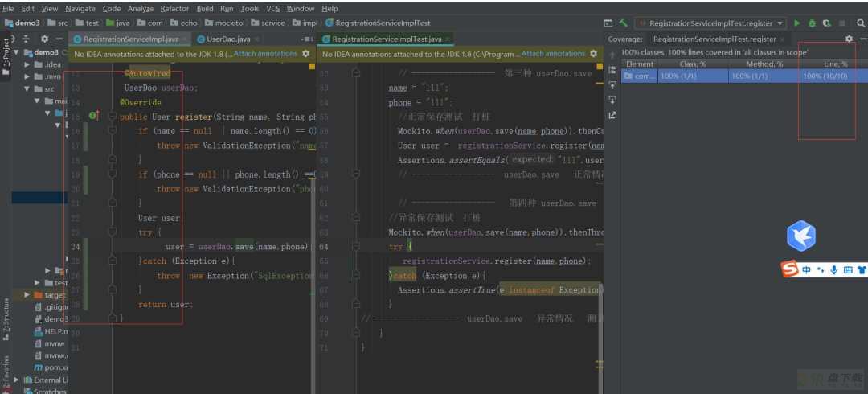Screen dimensions: 868x394
Task: Sort coverage by the Method, % column
Action: [764, 64]
